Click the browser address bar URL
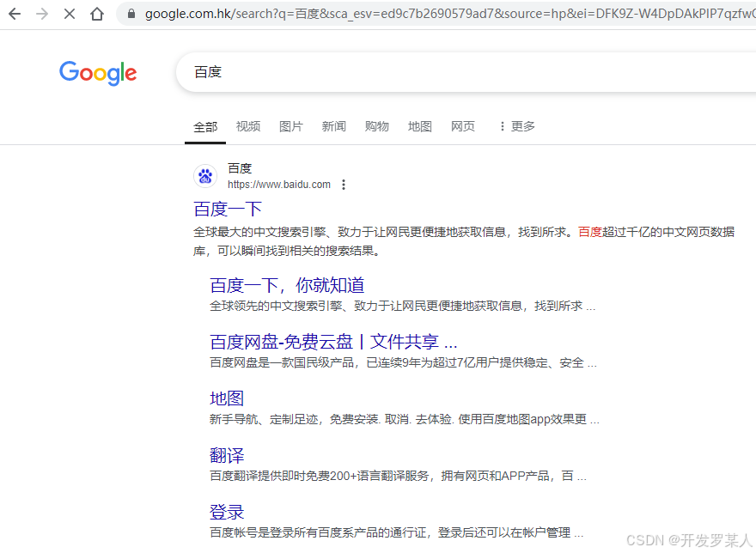Viewport: 756px width, 553px height. (x=449, y=14)
